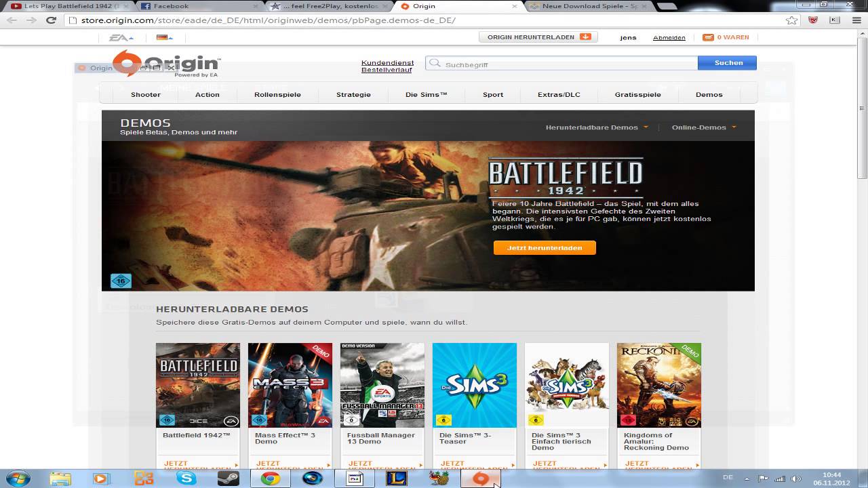
Task: Switch to the feel Free2Play browser tab
Action: [x=328, y=6]
